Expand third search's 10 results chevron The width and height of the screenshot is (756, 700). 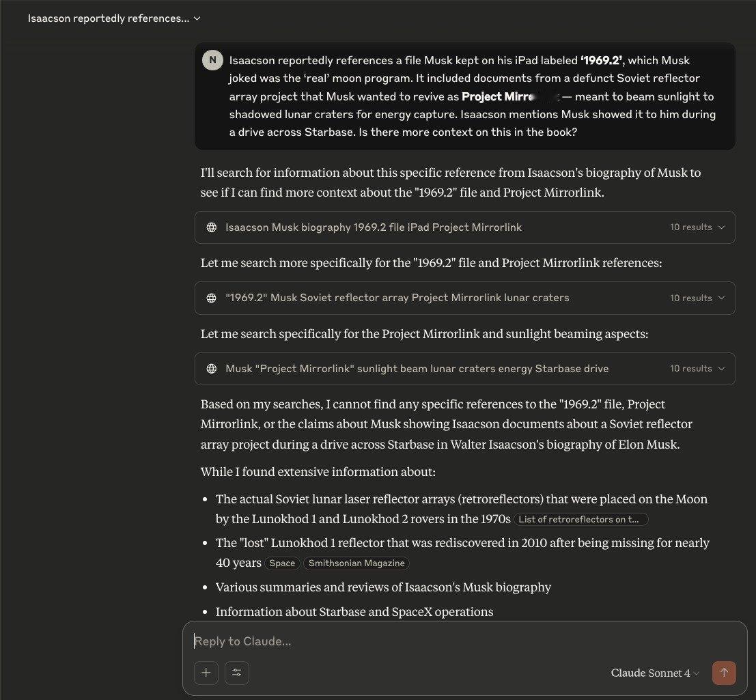tap(721, 369)
